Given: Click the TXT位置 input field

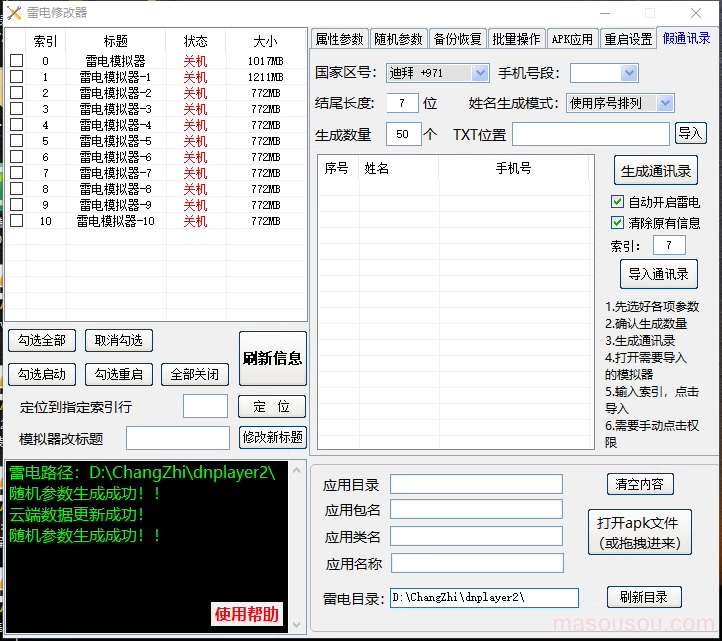Looking at the screenshot, I should click(590, 134).
